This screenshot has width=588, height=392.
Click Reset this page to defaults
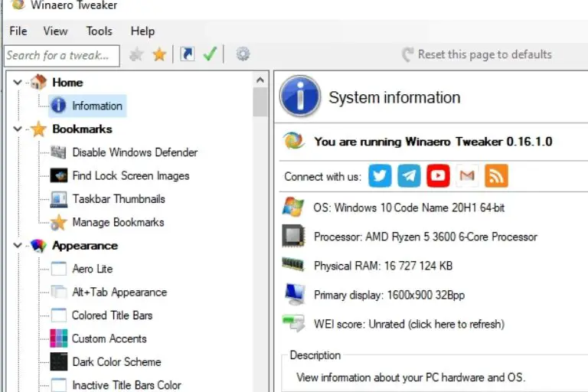[477, 54]
